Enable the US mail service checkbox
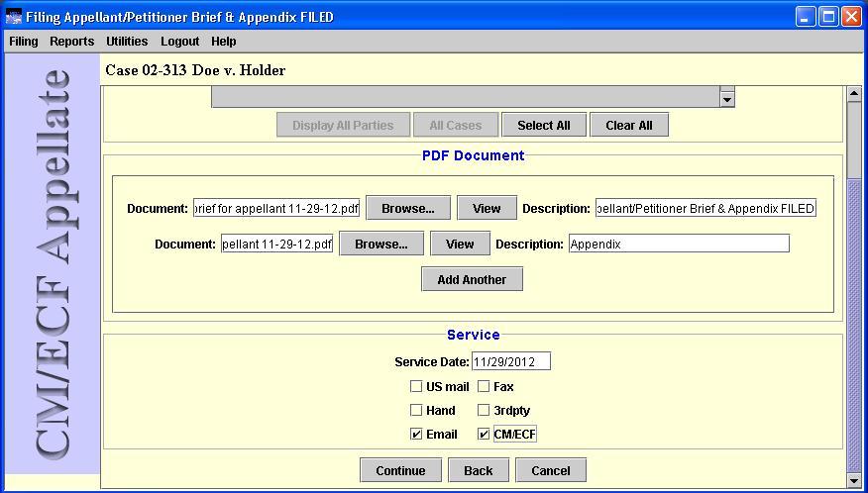868x493 pixels. (x=416, y=386)
